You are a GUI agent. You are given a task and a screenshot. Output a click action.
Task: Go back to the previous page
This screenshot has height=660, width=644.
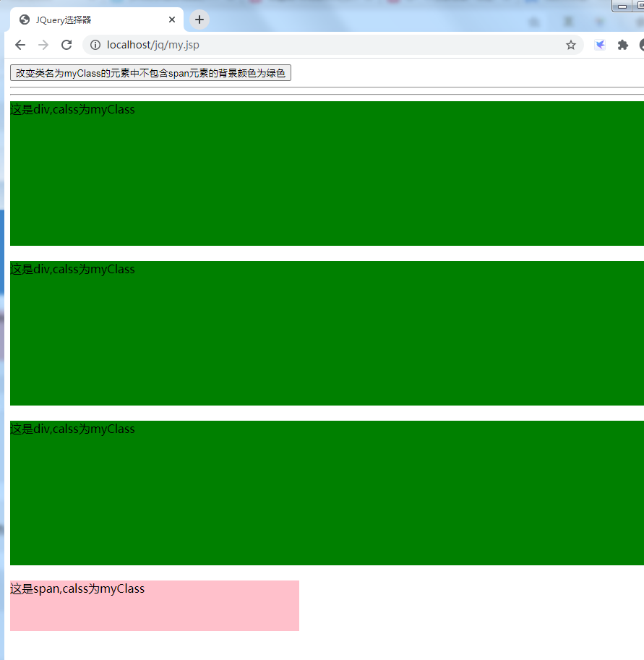click(x=20, y=45)
